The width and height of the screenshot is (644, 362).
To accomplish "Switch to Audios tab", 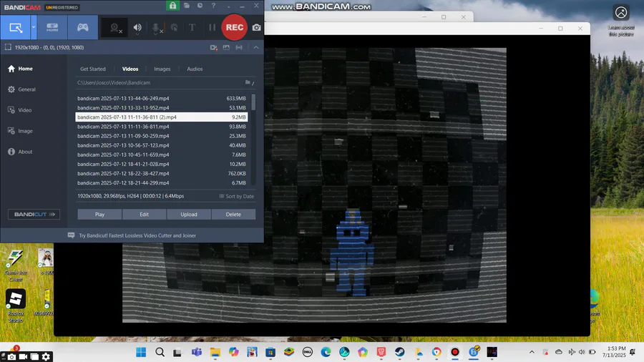I will [x=195, y=69].
